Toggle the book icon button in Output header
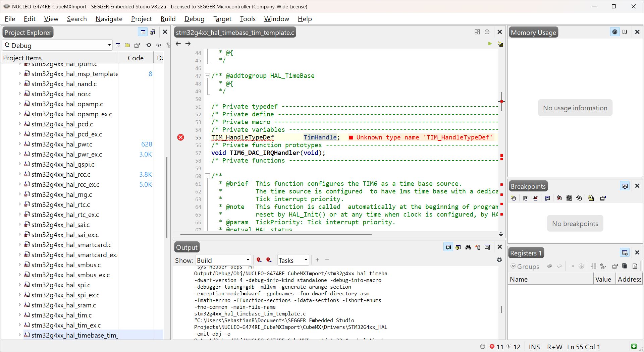644x352 pixels. 448,247
